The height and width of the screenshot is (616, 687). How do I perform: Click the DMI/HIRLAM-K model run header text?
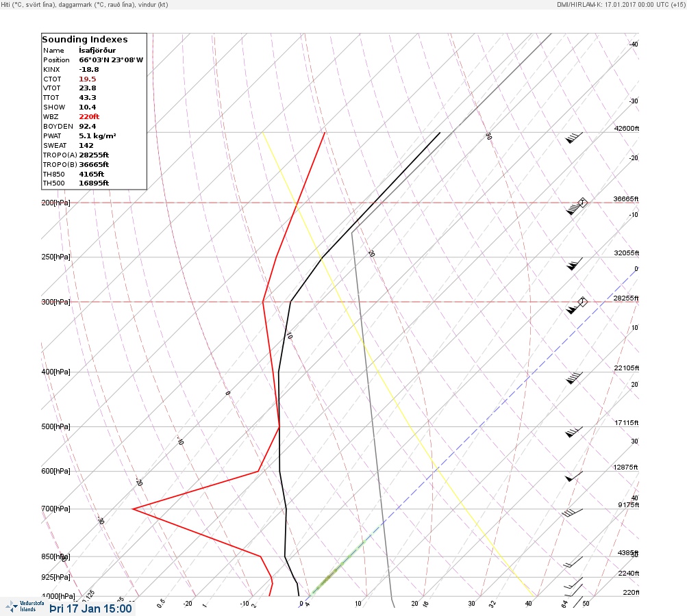[x=621, y=4]
